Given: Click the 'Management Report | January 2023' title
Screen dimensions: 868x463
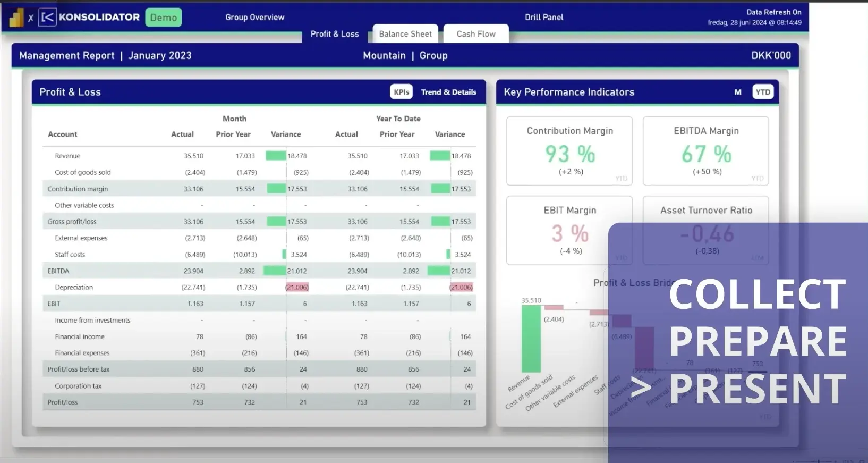Looking at the screenshot, I should pos(105,55).
